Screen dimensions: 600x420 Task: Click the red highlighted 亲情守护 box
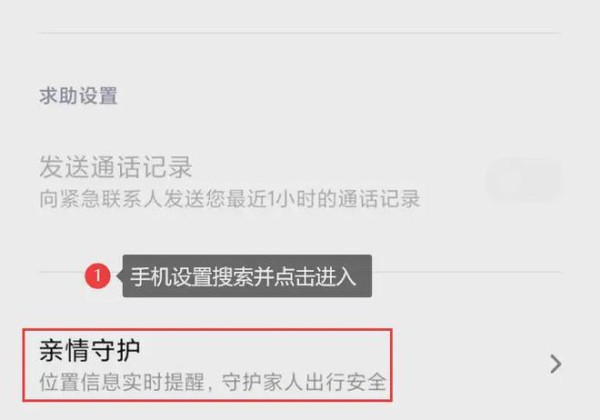(207, 365)
